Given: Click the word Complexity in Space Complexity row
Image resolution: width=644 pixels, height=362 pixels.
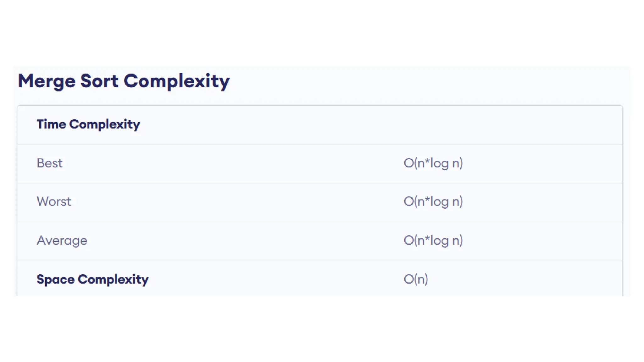Looking at the screenshot, I should pyautogui.click(x=113, y=279).
